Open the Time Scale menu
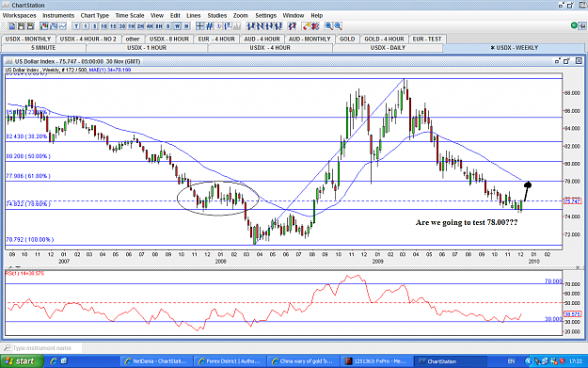 130,16
